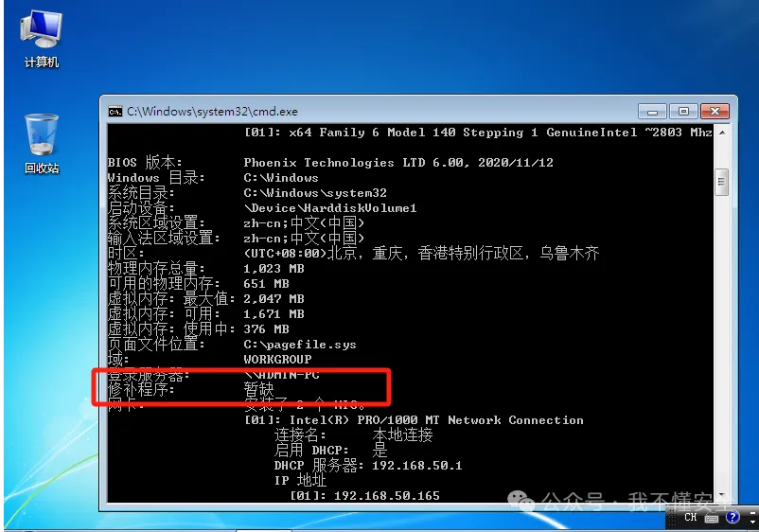The width and height of the screenshot is (759, 532).
Task: Click the 'x64 Family 6 Model 140' processor line
Action: pos(478,133)
